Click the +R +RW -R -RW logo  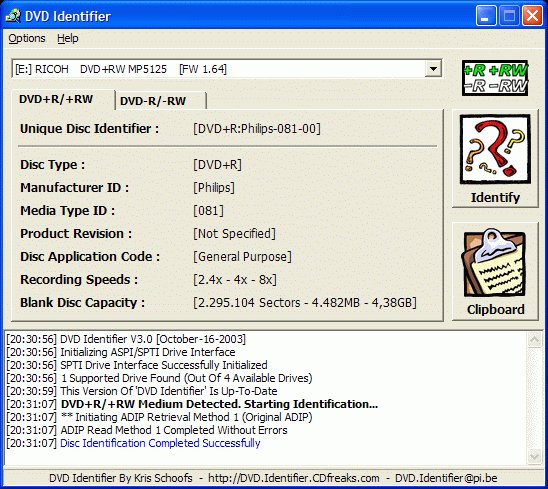point(495,78)
